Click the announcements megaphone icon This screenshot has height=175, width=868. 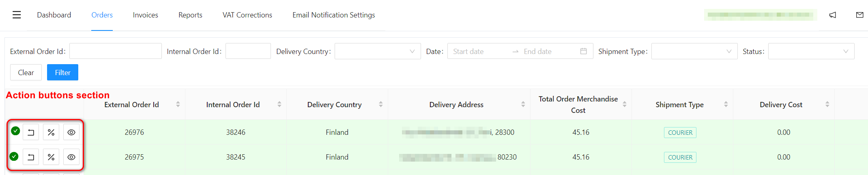[x=833, y=15]
